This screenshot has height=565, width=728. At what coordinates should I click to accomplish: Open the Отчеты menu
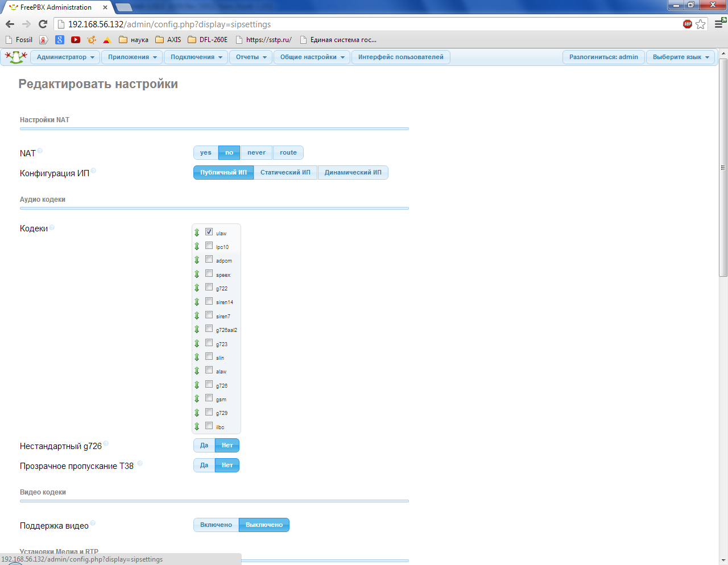[x=251, y=57]
